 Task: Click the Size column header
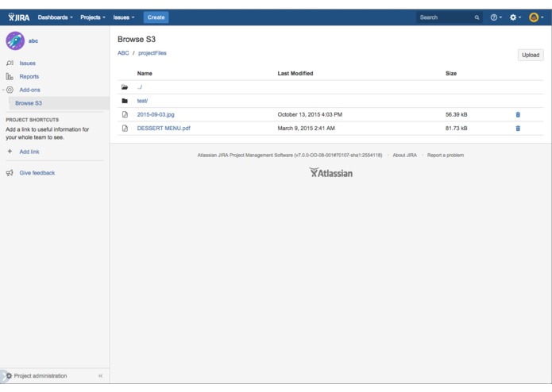pos(451,74)
